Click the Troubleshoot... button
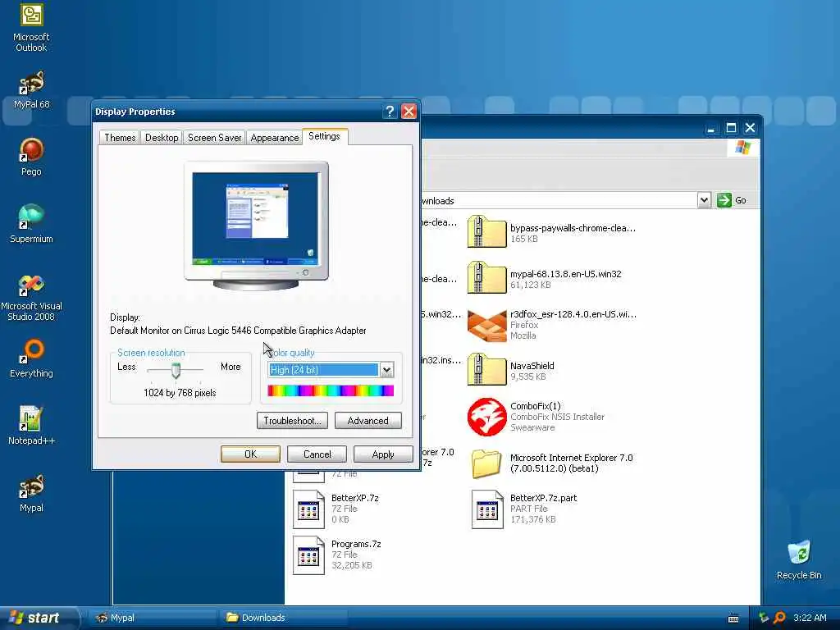The width and height of the screenshot is (840, 630). [x=292, y=421]
